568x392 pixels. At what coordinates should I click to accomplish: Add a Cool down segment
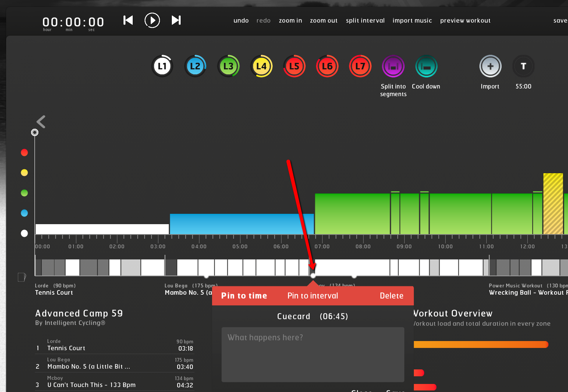click(426, 66)
